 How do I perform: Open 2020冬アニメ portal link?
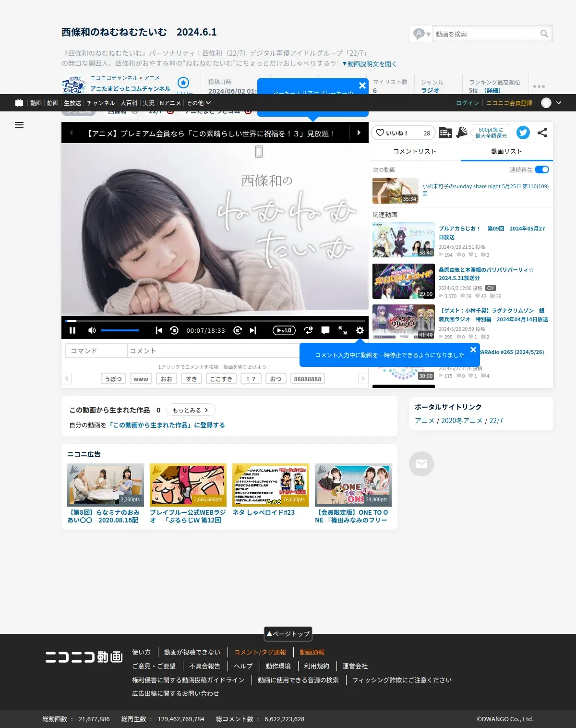pos(461,421)
